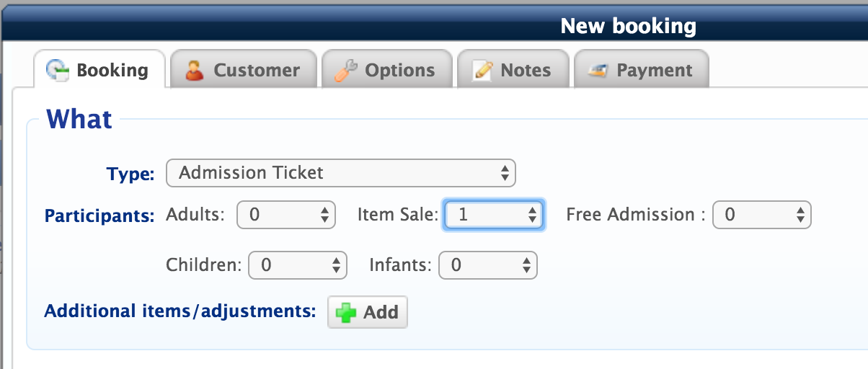Click the Additional items/adjustments label
Screen dimensions: 868x369
tap(181, 311)
